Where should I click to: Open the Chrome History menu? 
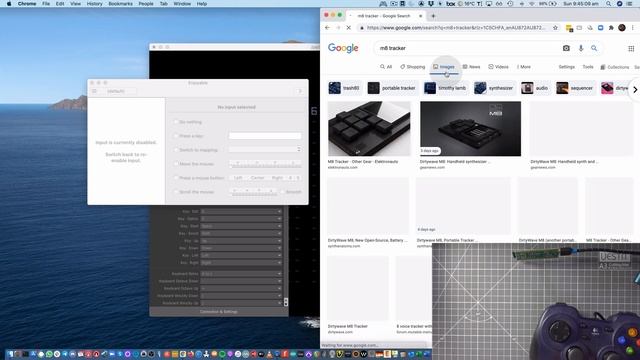(94, 4)
